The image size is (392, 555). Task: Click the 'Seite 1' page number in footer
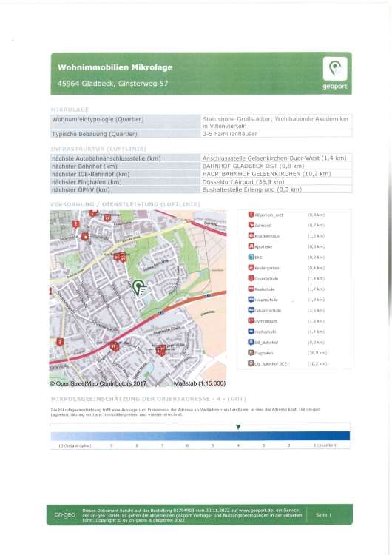pyautogui.click(x=323, y=514)
